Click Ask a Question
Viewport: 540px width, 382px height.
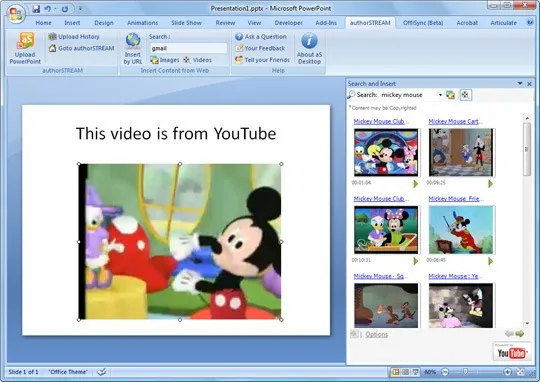tap(261, 37)
